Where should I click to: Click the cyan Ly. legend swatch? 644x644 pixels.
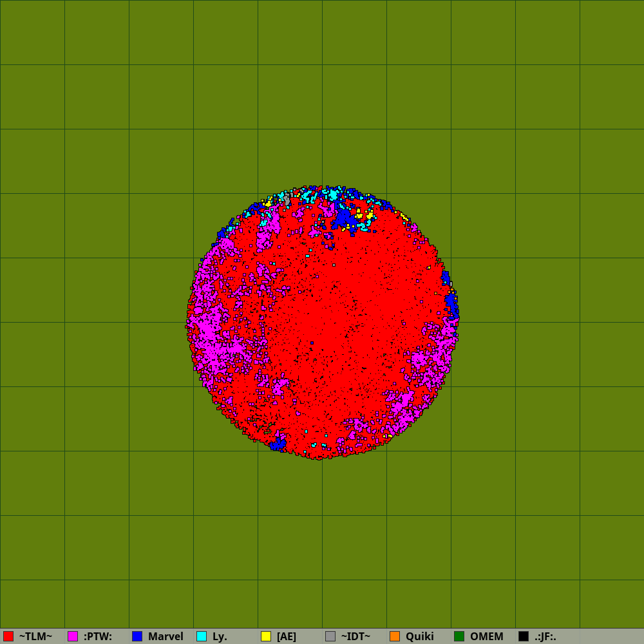202,636
